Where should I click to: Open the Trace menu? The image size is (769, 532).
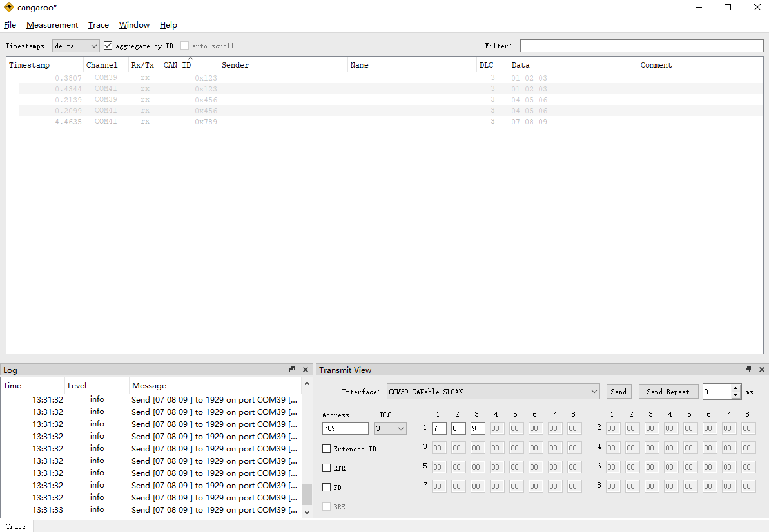click(x=99, y=25)
